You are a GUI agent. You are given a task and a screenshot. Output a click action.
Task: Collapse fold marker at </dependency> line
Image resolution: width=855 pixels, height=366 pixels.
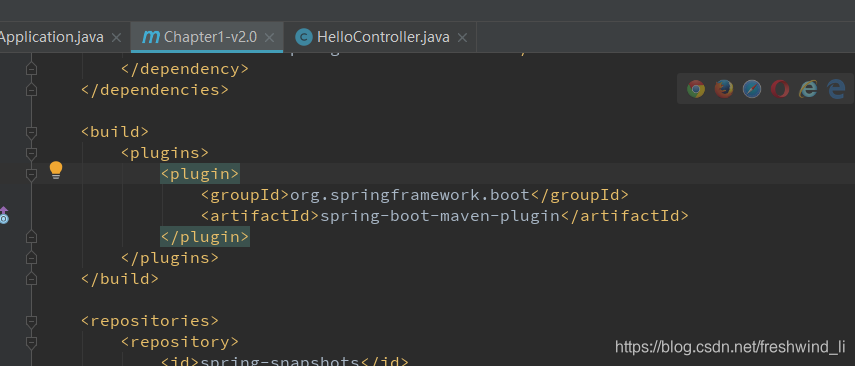tap(32, 69)
